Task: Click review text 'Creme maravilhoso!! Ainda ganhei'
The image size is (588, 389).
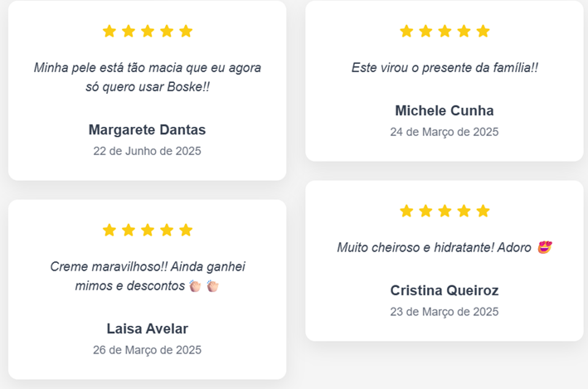Action: [148, 267]
